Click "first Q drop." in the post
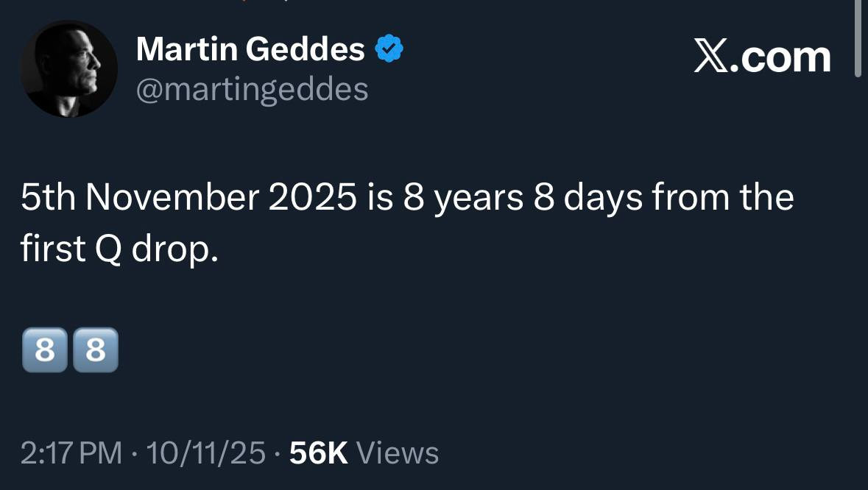Viewport: 868px width, 490px height. pos(119,251)
